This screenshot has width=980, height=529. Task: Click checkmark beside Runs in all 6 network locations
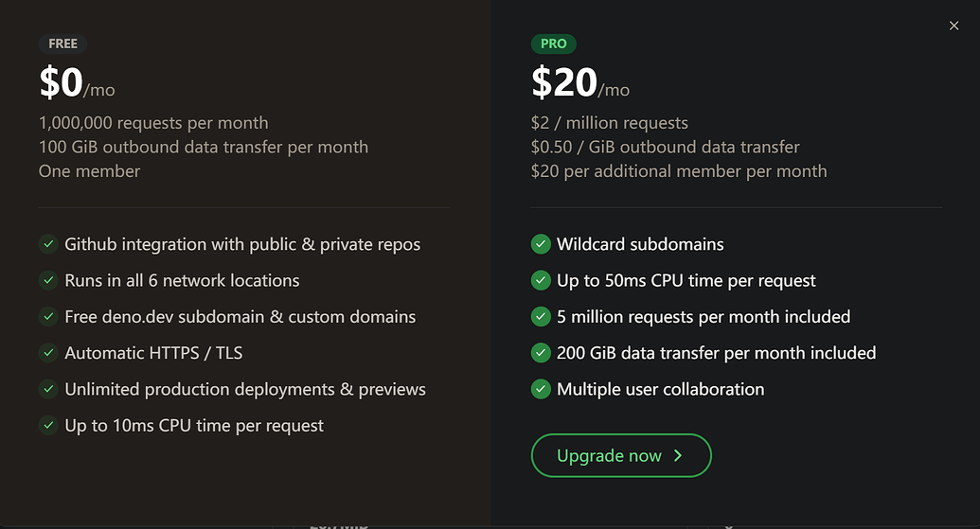(48, 280)
